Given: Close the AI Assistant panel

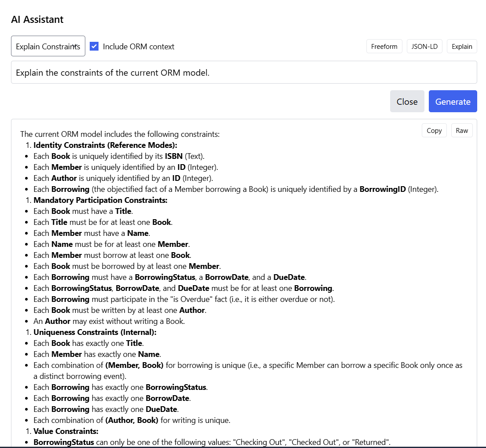Looking at the screenshot, I should [x=407, y=102].
